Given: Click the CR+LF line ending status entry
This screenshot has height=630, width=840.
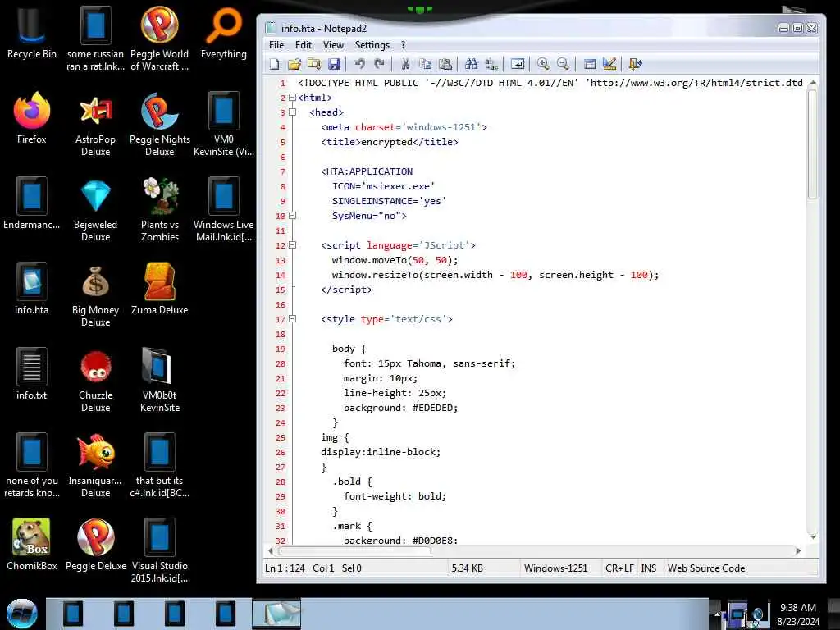Looking at the screenshot, I should (x=620, y=568).
